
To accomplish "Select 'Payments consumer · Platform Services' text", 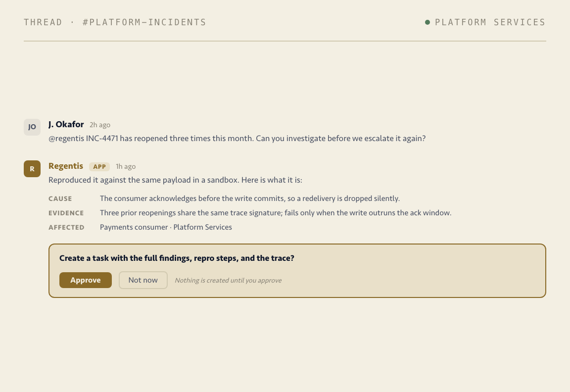I will tap(166, 227).
